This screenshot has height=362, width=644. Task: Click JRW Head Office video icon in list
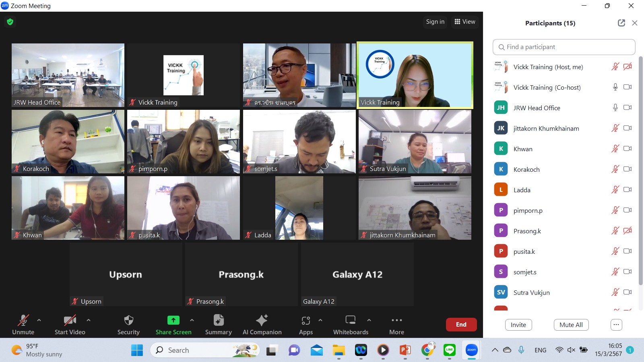(627, 108)
